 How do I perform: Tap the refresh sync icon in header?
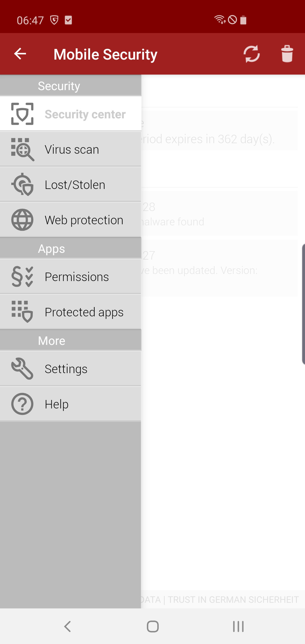pos(252,54)
